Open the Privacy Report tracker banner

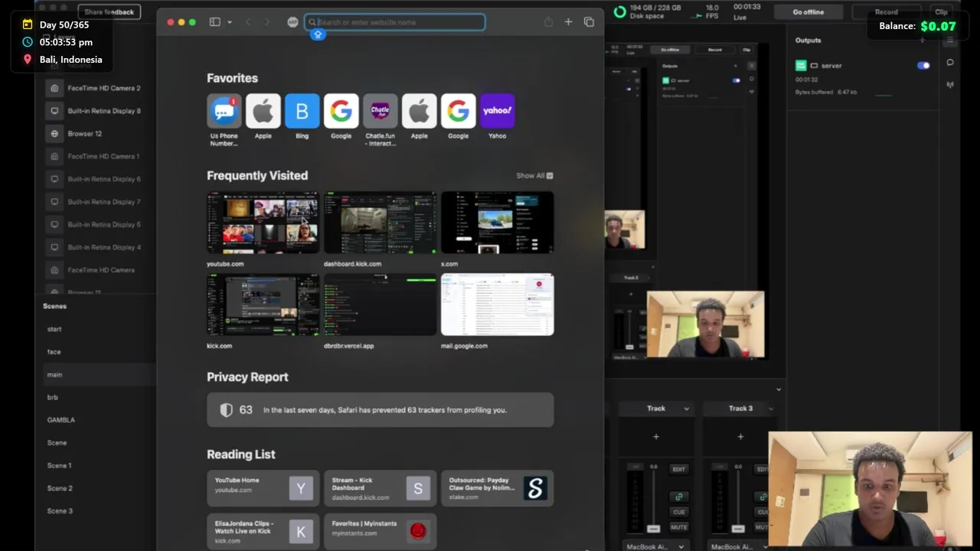click(380, 409)
